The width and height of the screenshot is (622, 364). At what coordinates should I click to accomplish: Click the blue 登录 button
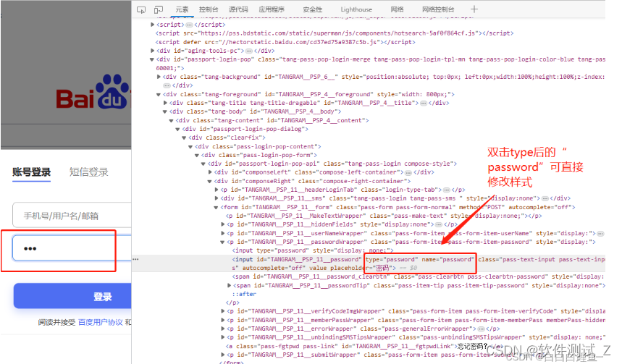pos(72,296)
